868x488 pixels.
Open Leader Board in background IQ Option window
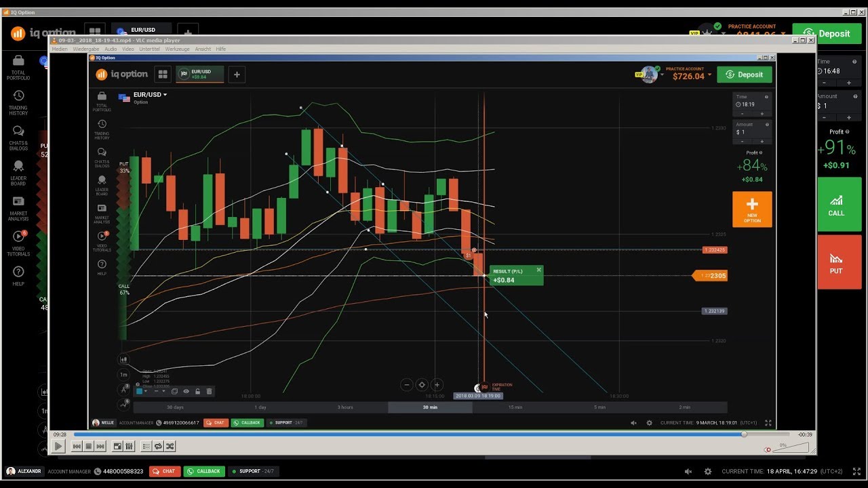point(18,173)
